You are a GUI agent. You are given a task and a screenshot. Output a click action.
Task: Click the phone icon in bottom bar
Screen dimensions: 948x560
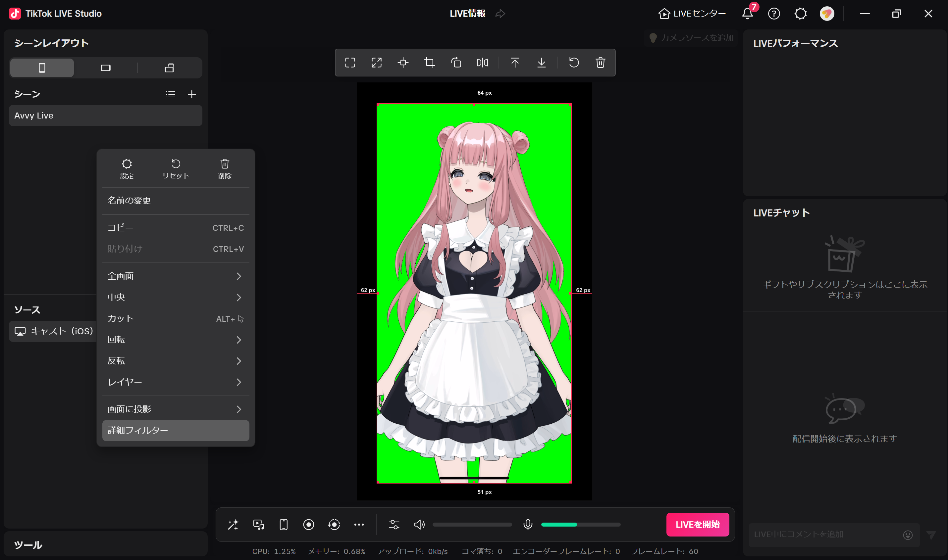pos(284,525)
